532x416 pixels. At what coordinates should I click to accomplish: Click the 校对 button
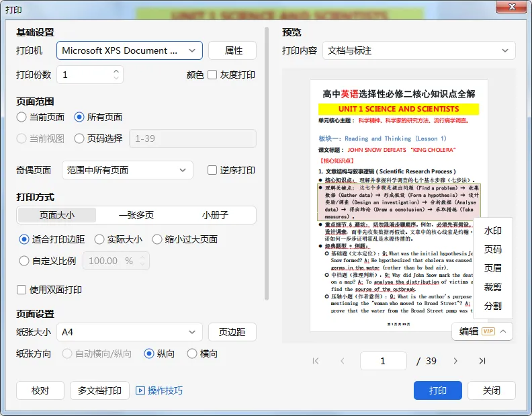pyautogui.click(x=40, y=390)
